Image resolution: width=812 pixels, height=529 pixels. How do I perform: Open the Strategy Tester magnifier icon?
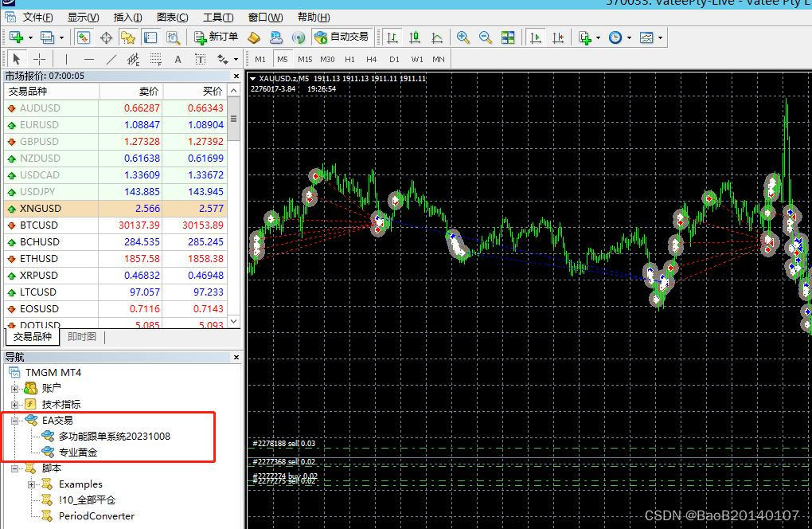pos(173,37)
